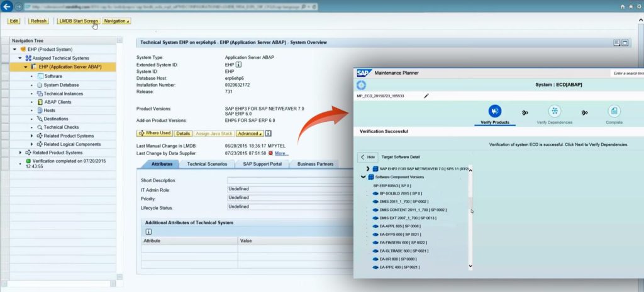Click the software list scrollbar thumb

pyautogui.click(x=470, y=203)
